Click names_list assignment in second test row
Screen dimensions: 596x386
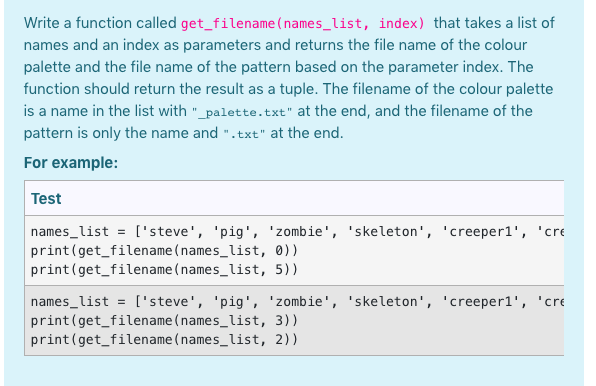click(x=297, y=302)
